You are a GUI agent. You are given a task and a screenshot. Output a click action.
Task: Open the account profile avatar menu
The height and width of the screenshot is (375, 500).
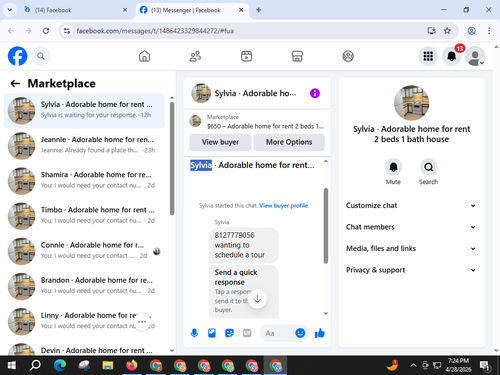pos(475,56)
